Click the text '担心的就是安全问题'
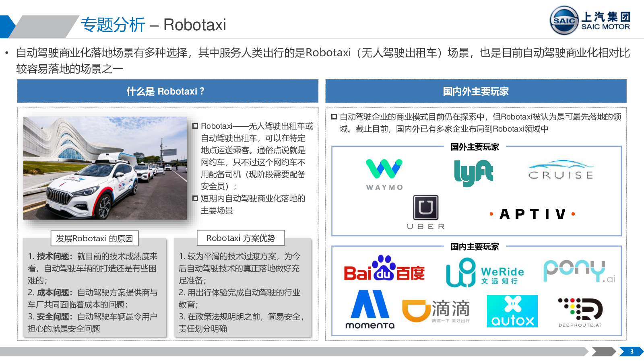Screen dimensions: 644x362 pyautogui.click(x=64, y=329)
